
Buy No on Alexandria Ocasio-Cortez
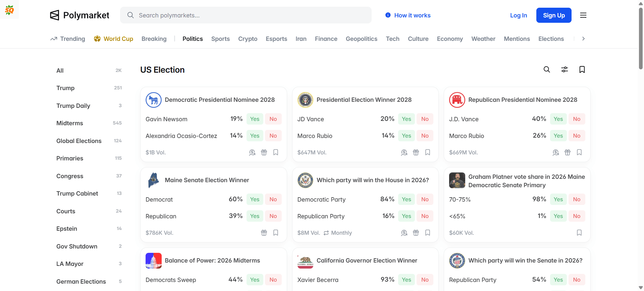pyautogui.click(x=273, y=136)
